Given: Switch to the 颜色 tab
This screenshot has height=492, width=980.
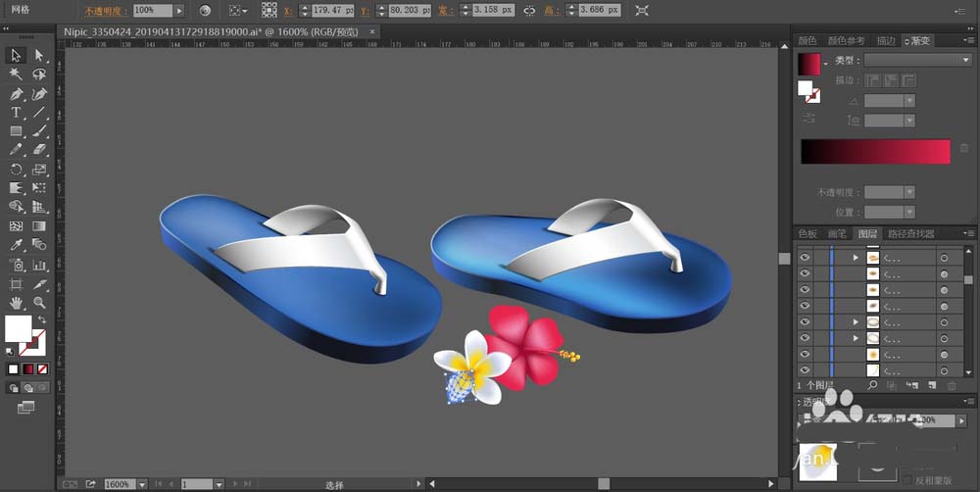Looking at the screenshot, I should click(807, 40).
